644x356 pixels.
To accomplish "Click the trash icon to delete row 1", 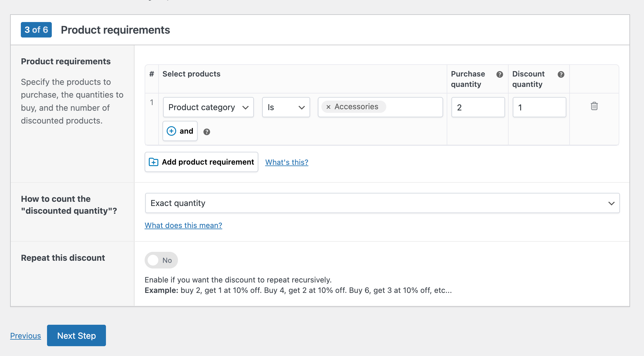I will (x=594, y=106).
